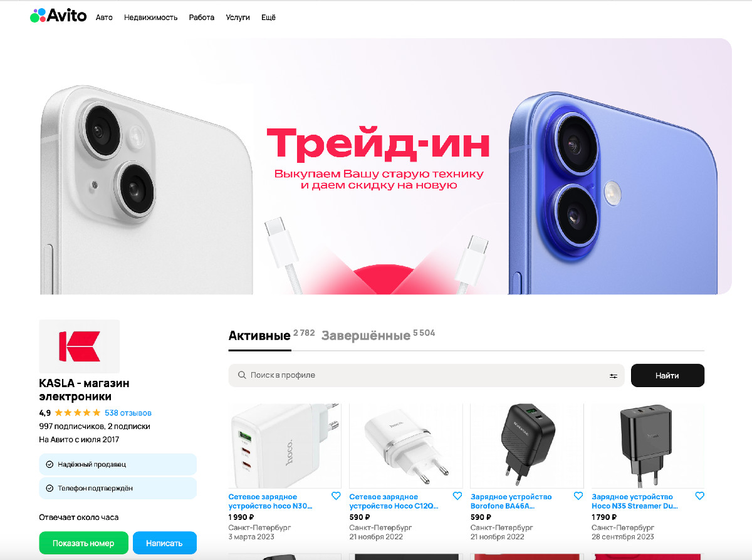Expand the Ещё menu

268,18
